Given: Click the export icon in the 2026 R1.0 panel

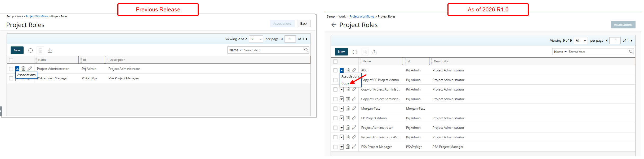Looking at the screenshot, I should (x=374, y=52).
